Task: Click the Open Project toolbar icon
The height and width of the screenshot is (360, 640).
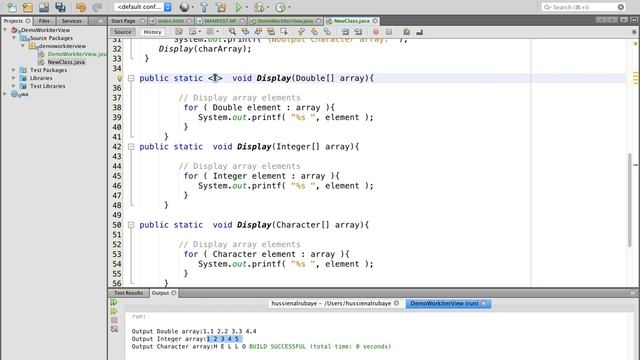Action: click(44, 7)
